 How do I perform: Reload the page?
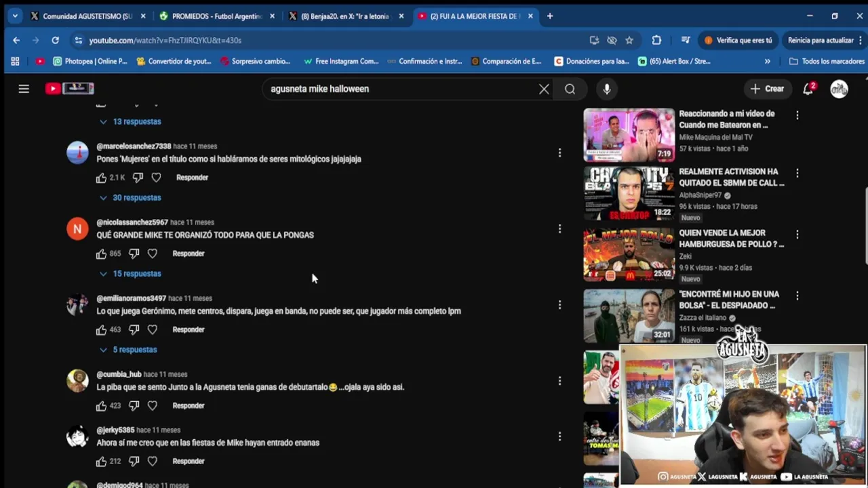55,40
